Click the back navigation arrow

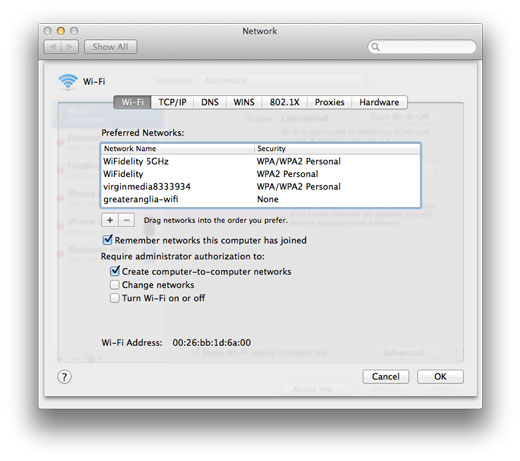[53, 47]
